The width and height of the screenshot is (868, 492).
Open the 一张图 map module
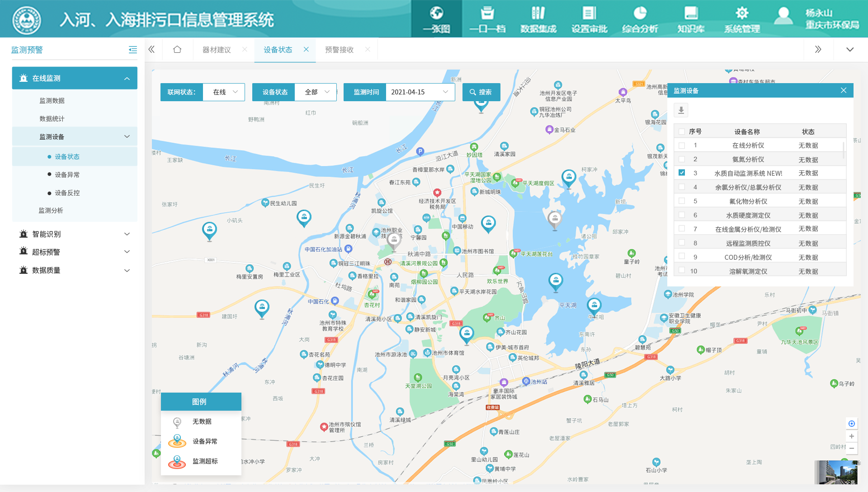click(x=436, y=19)
